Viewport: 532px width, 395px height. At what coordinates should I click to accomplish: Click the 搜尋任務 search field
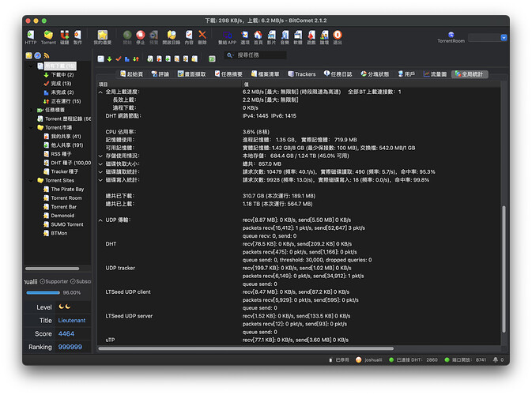point(255,55)
